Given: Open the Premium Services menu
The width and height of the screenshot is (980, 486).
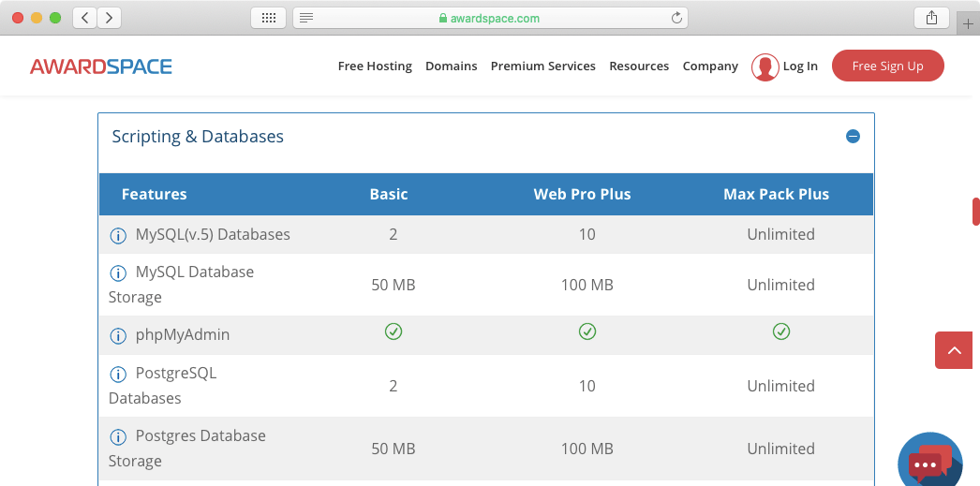Looking at the screenshot, I should pyautogui.click(x=542, y=66).
